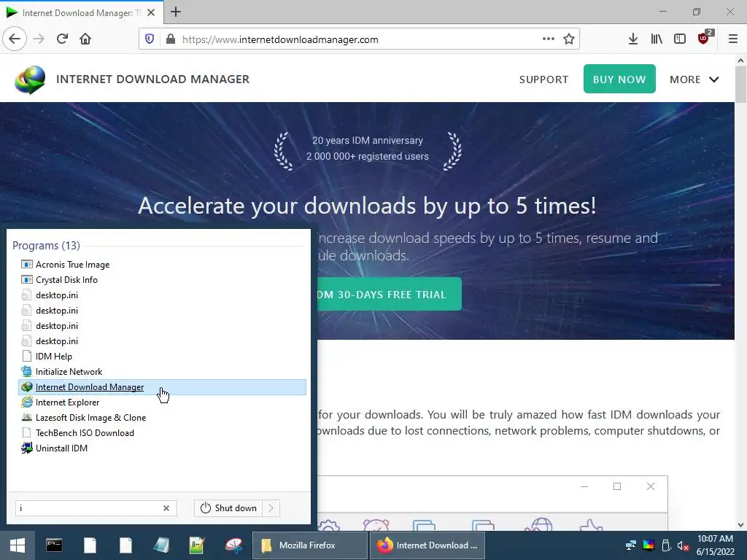The image size is (747, 560).
Task: Open page actions three-dot menu
Action: click(x=549, y=39)
